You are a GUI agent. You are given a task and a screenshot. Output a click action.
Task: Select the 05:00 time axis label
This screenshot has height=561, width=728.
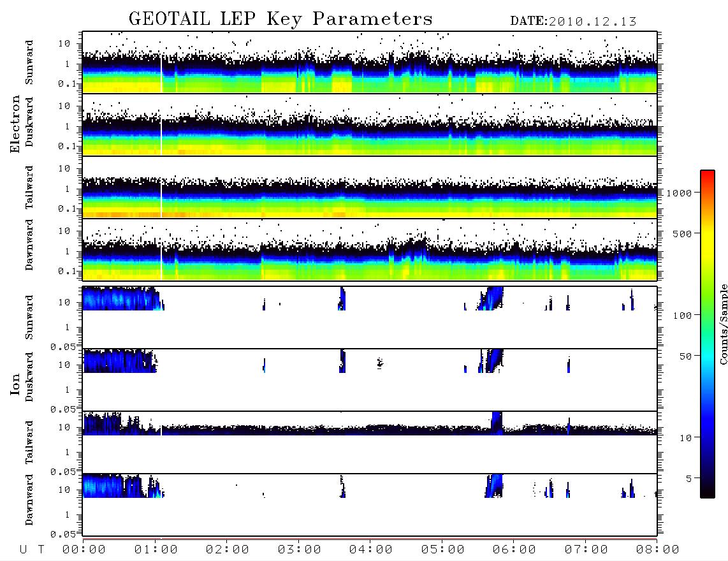(x=443, y=550)
